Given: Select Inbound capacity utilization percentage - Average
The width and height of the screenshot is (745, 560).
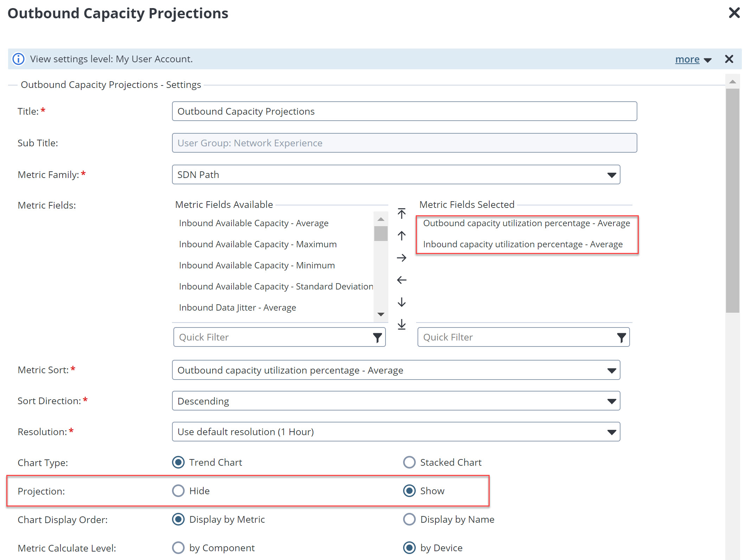Looking at the screenshot, I should coord(523,244).
